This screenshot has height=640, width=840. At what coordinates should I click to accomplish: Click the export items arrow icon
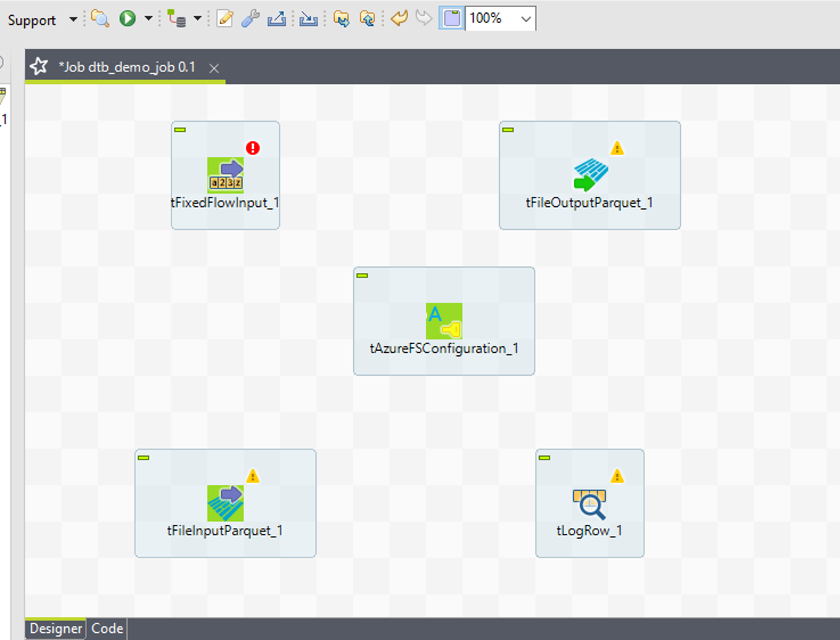[277, 18]
